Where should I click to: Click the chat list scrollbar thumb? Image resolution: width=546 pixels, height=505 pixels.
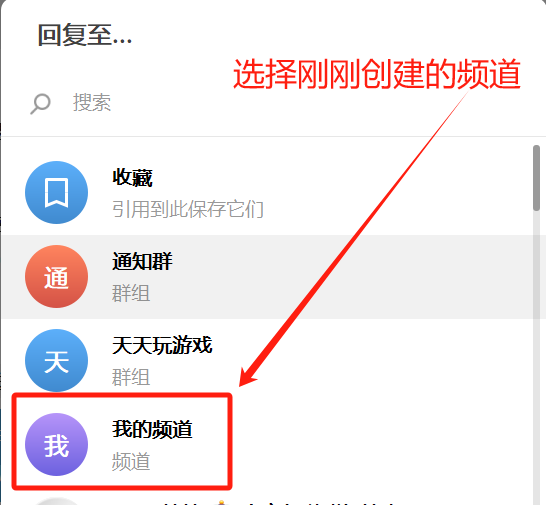[537, 178]
